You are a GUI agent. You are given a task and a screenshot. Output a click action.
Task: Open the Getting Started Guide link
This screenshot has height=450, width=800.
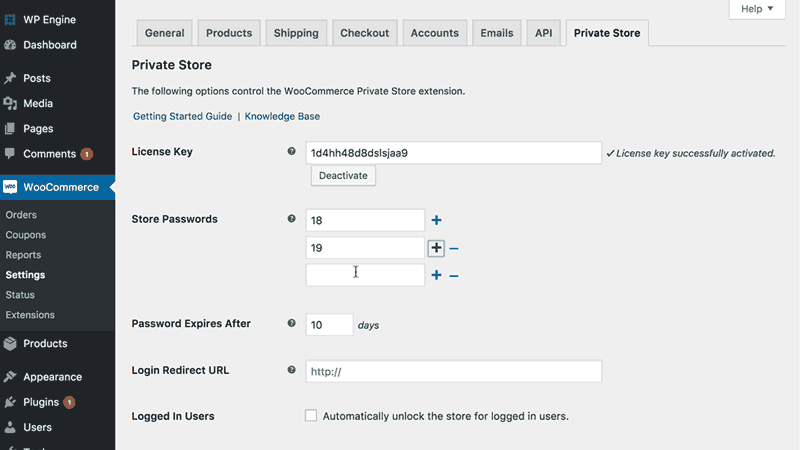(x=183, y=116)
